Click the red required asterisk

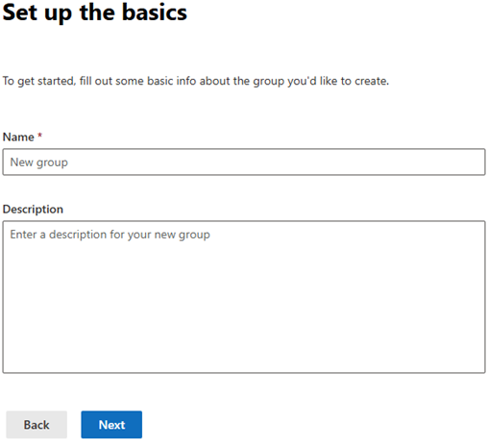click(40, 135)
